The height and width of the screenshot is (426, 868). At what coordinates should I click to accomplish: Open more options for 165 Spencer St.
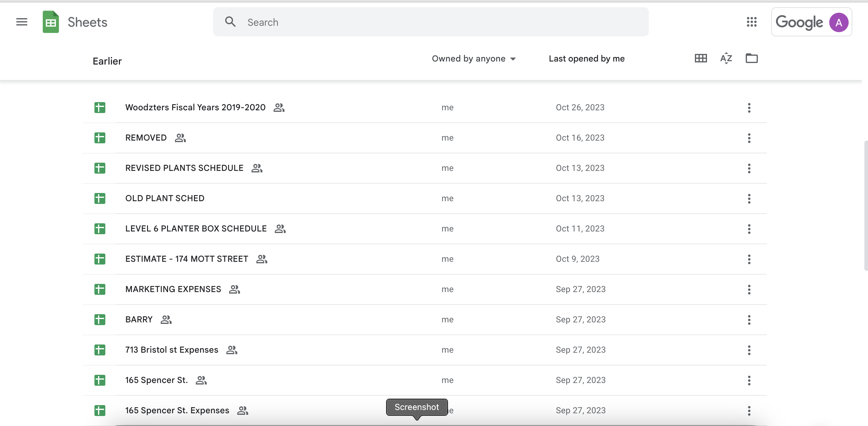[x=749, y=381]
